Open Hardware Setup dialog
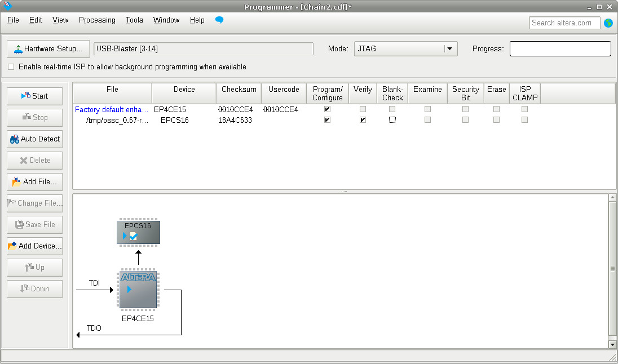The image size is (618, 364). (x=48, y=49)
